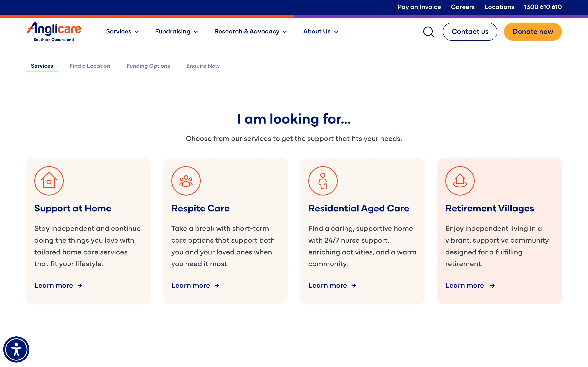Select the Funding Options tab

tap(148, 66)
